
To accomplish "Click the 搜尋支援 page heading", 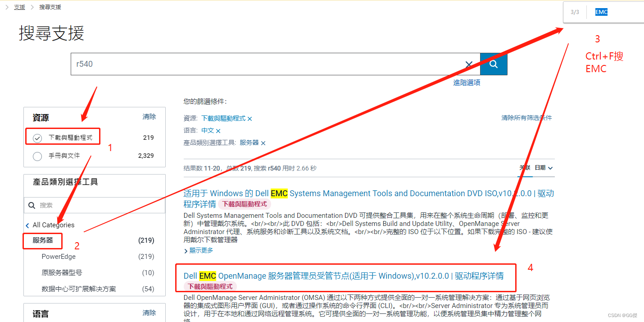I will pyautogui.click(x=51, y=34).
